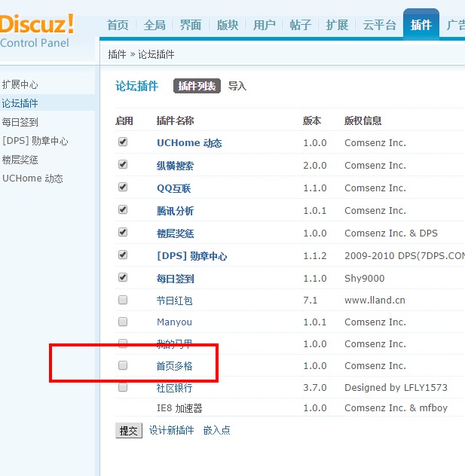Screen dimensions: 465x476
Task: Click version 7.1 of 节日红包
Action: coord(310,301)
